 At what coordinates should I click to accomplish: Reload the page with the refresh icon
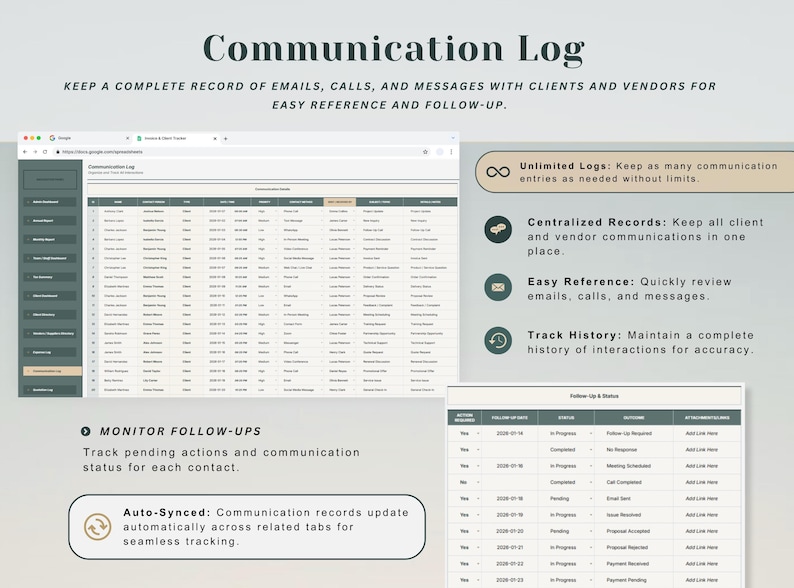coord(45,151)
